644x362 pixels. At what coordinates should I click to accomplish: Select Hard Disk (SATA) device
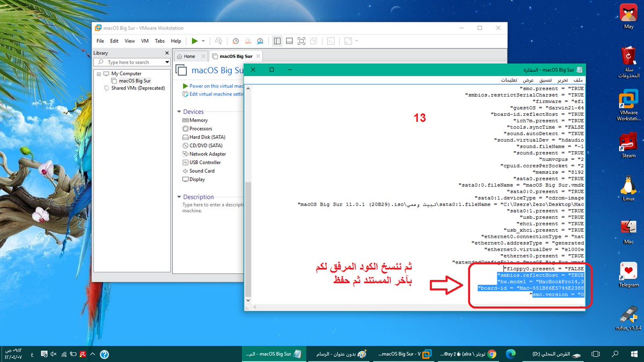[203, 137]
